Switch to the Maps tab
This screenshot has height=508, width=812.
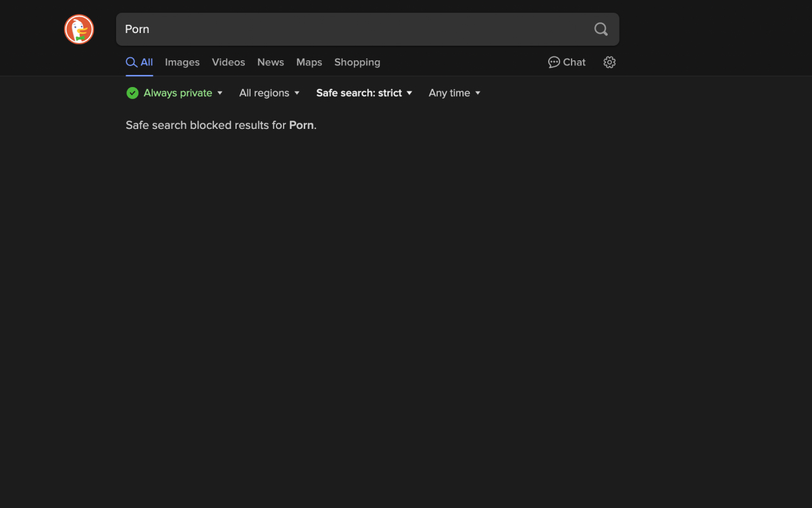pos(309,62)
